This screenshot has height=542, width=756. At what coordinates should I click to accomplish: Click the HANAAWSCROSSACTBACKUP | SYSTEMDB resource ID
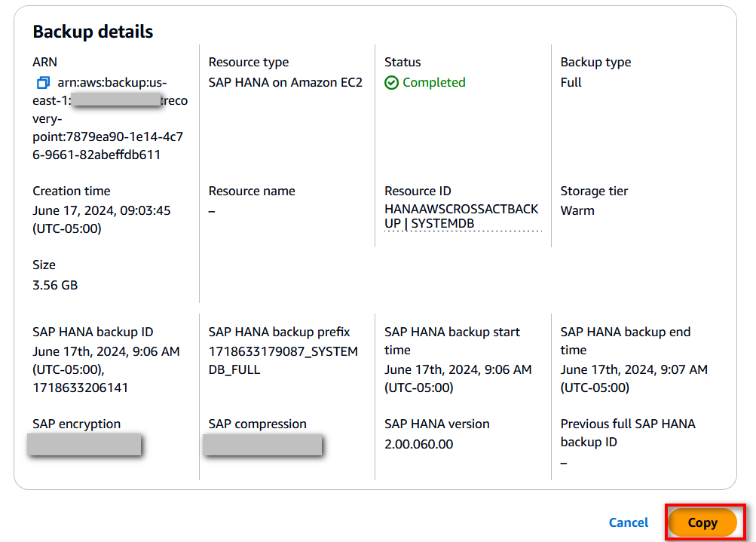[461, 216]
